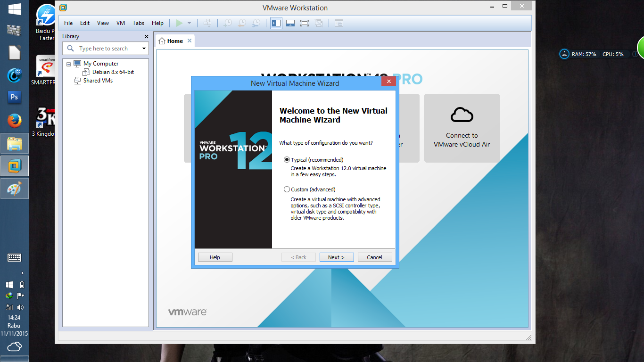This screenshot has width=644, height=362.
Task: Click the Next > button
Action: tap(336, 257)
